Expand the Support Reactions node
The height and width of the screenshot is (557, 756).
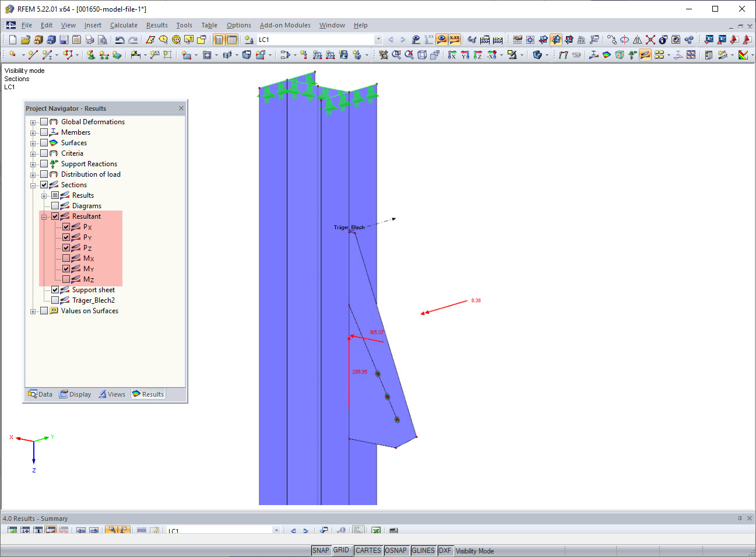(33, 164)
